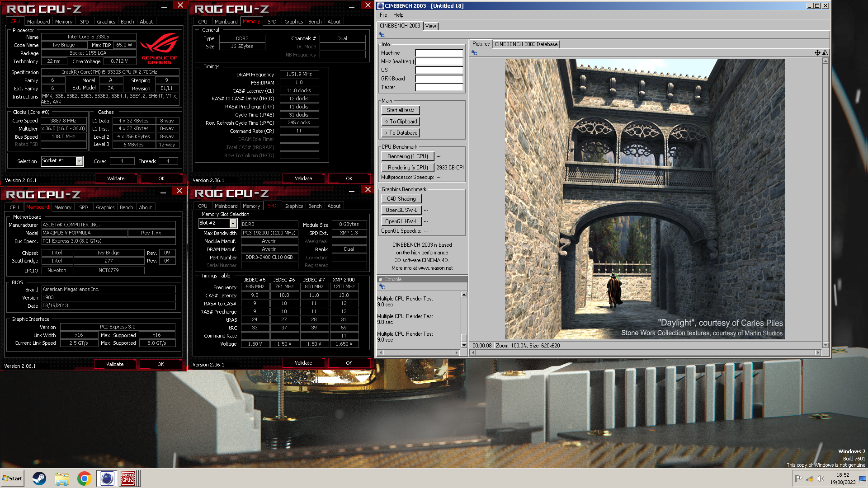This screenshot has height=488, width=868.
Task: Run Rendering (x CPU) benchmark
Action: tap(408, 168)
